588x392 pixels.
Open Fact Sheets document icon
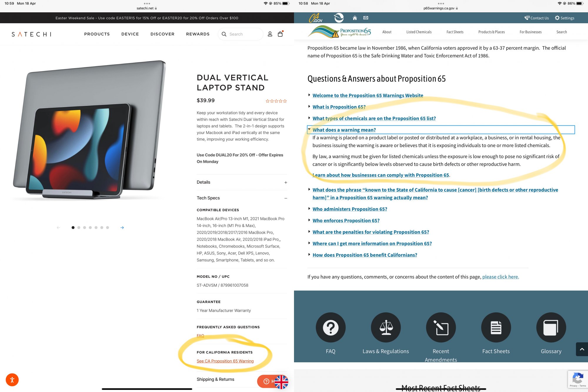tap(496, 327)
